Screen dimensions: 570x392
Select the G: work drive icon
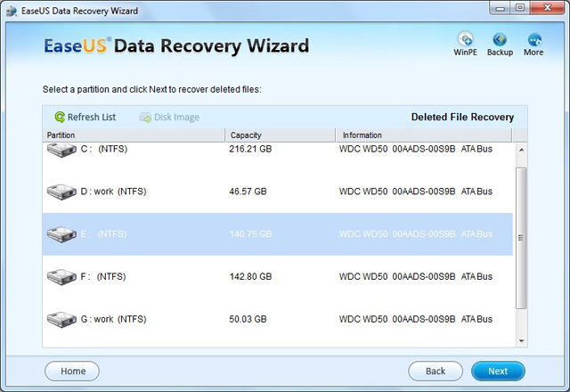click(x=61, y=320)
